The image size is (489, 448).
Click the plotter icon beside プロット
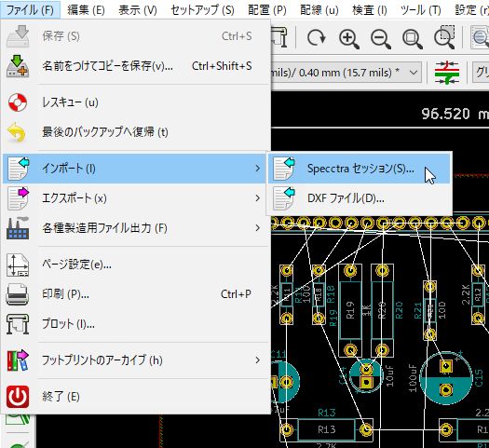[18, 324]
